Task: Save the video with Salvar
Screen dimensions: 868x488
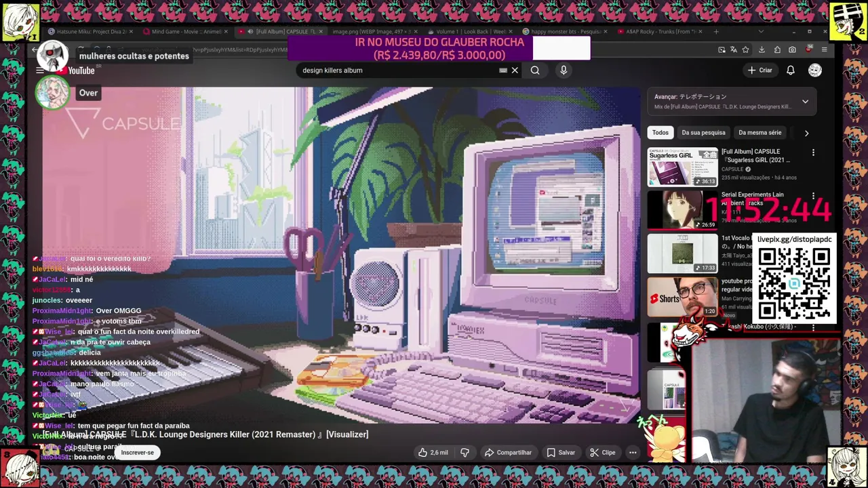Action: 561,453
